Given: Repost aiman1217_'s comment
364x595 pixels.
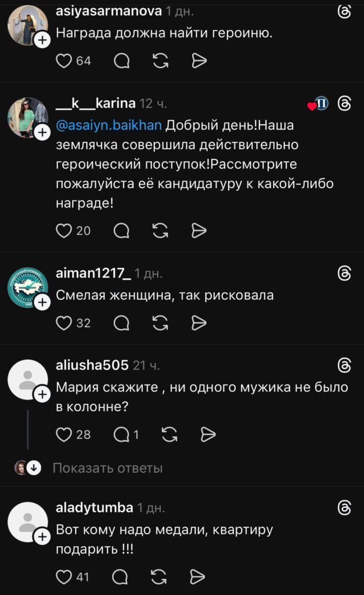Looking at the screenshot, I should [x=160, y=323].
